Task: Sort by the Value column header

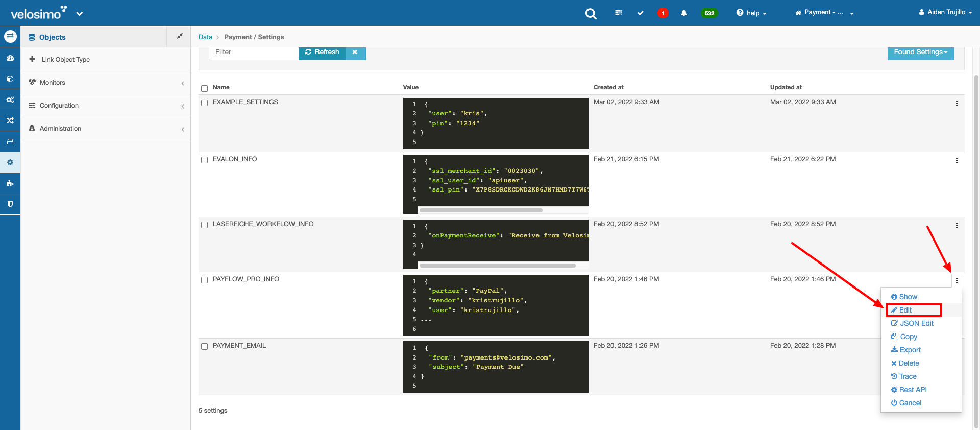Action: tap(411, 87)
